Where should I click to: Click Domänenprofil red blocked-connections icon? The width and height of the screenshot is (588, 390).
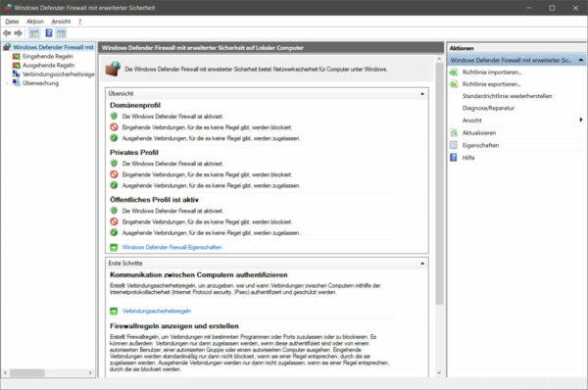(x=114, y=127)
